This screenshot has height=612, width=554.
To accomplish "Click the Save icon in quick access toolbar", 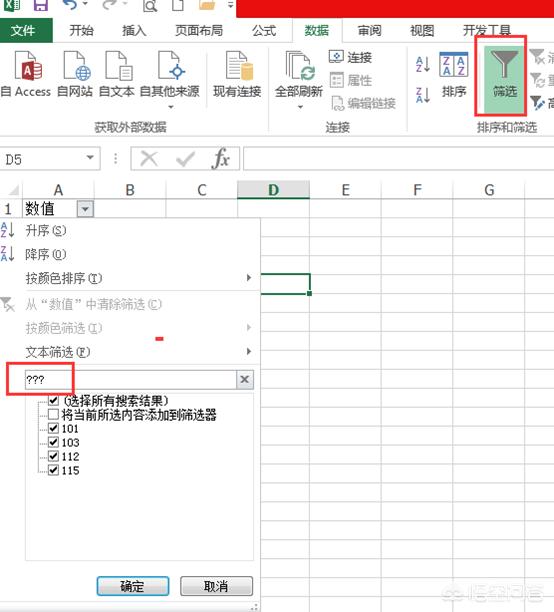I will point(41,5).
